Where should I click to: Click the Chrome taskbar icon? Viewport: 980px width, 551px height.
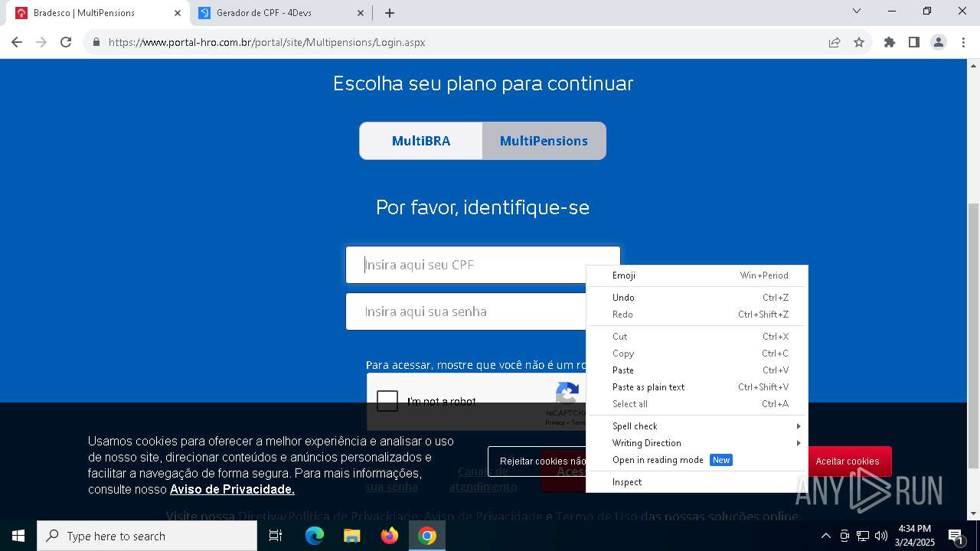(427, 536)
